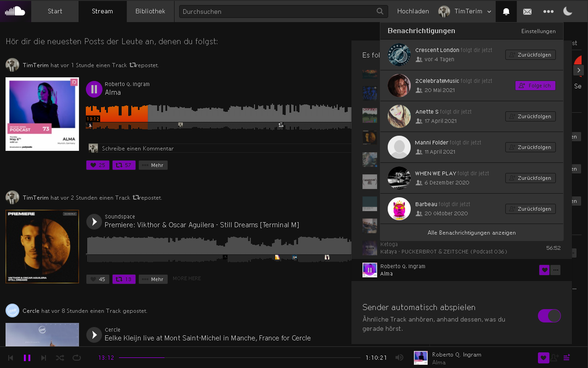Viewport: 588px width, 368px height.
Task: Pause Alma from queue thumbnail
Action: pos(370,270)
